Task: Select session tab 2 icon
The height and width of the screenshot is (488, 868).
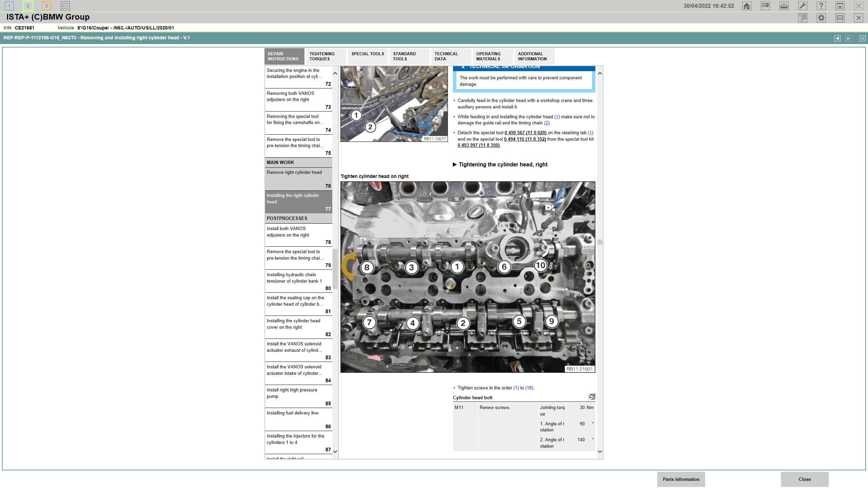Action: (x=28, y=6)
